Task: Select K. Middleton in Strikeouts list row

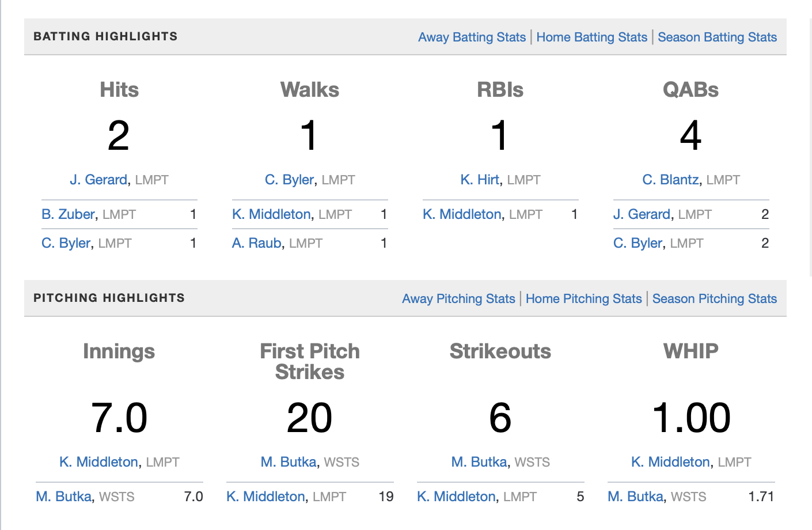Action: pyautogui.click(x=456, y=497)
